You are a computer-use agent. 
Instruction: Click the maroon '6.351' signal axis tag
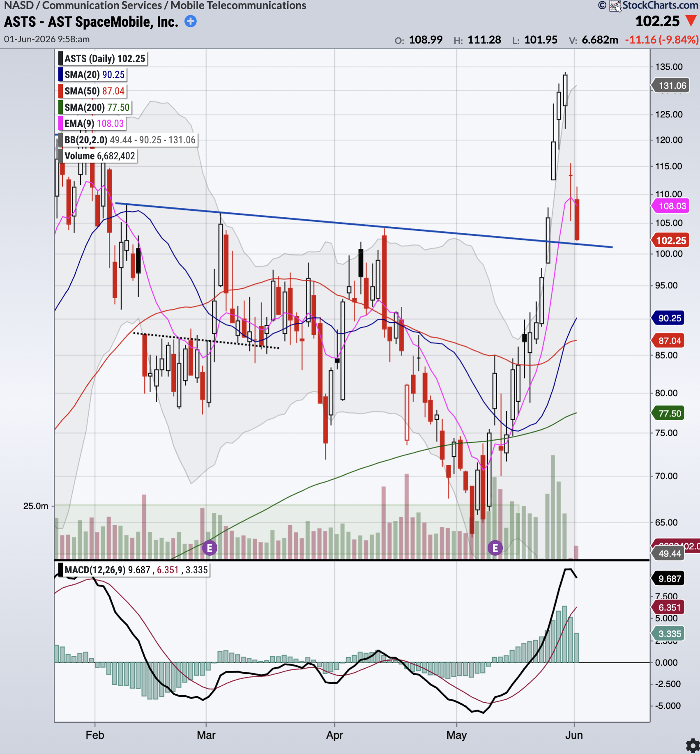coord(669,607)
